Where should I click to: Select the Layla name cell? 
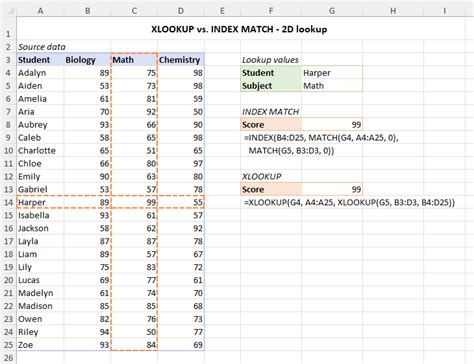pos(40,241)
